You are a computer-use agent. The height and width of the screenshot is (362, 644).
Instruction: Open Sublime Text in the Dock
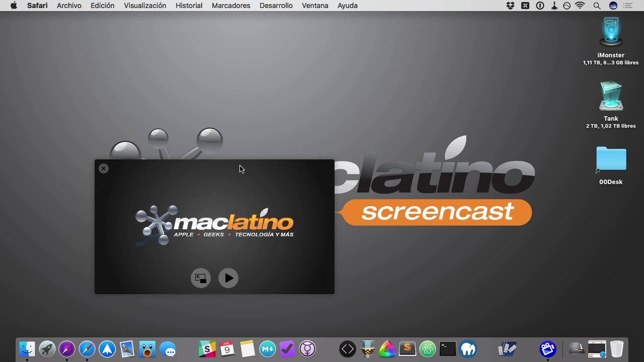click(x=408, y=348)
